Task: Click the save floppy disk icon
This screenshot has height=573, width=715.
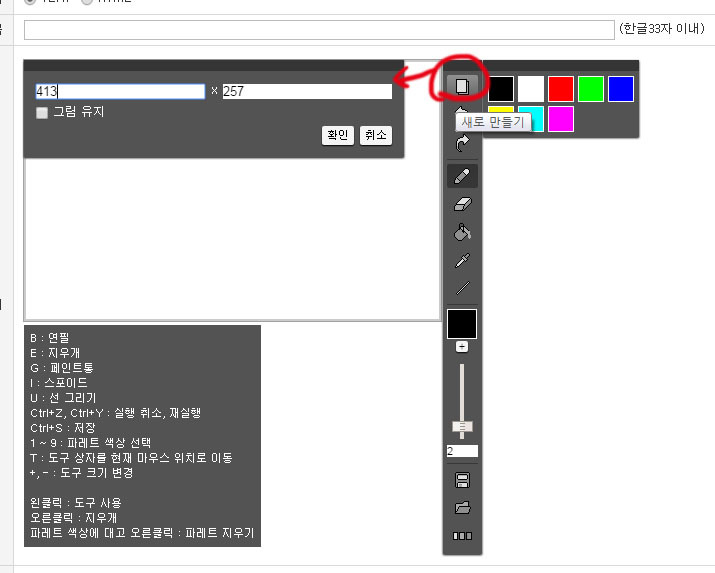Action: click(462, 480)
